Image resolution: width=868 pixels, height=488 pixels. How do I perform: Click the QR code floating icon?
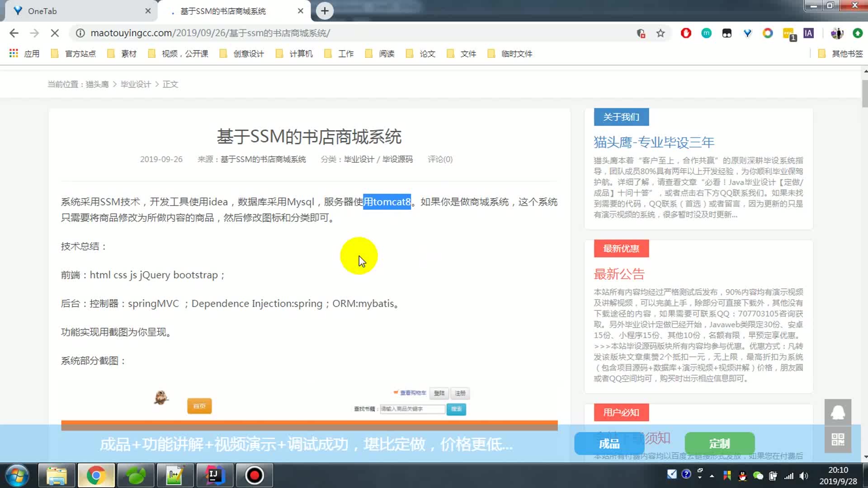838,439
